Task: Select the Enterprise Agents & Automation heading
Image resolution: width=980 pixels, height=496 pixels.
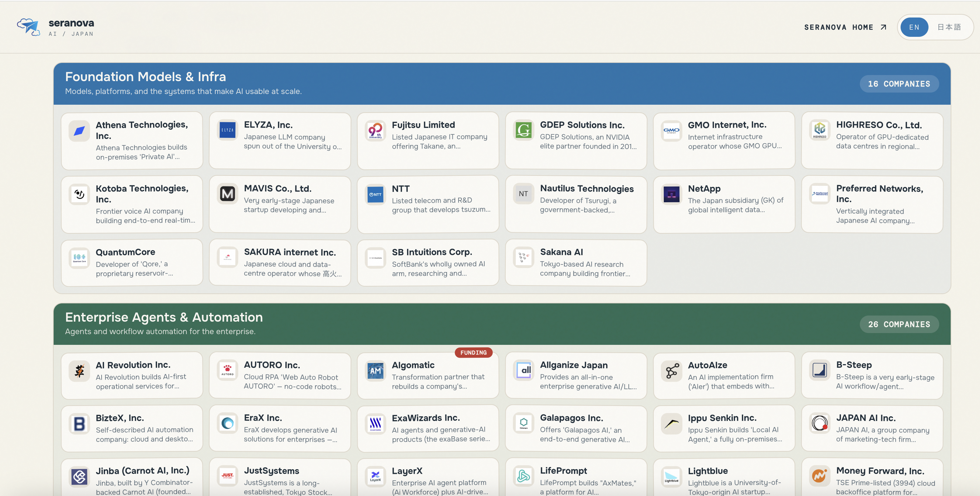Action: (164, 317)
